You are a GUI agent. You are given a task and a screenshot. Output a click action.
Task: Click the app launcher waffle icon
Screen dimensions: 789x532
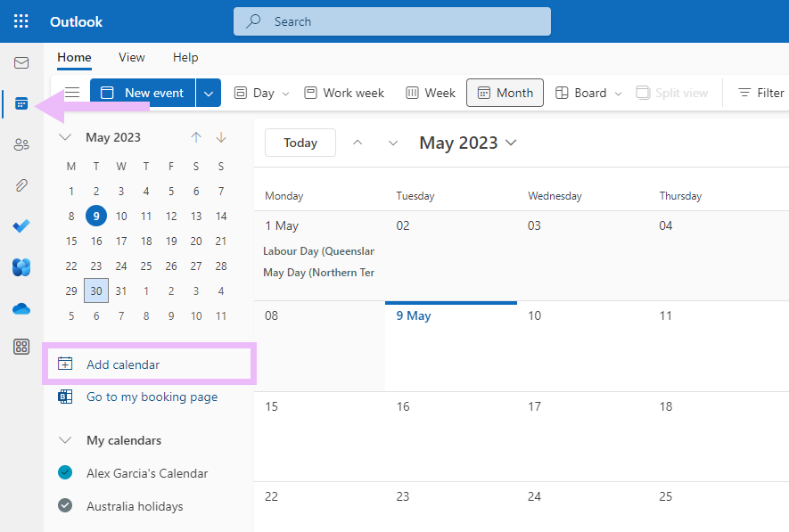click(20, 20)
